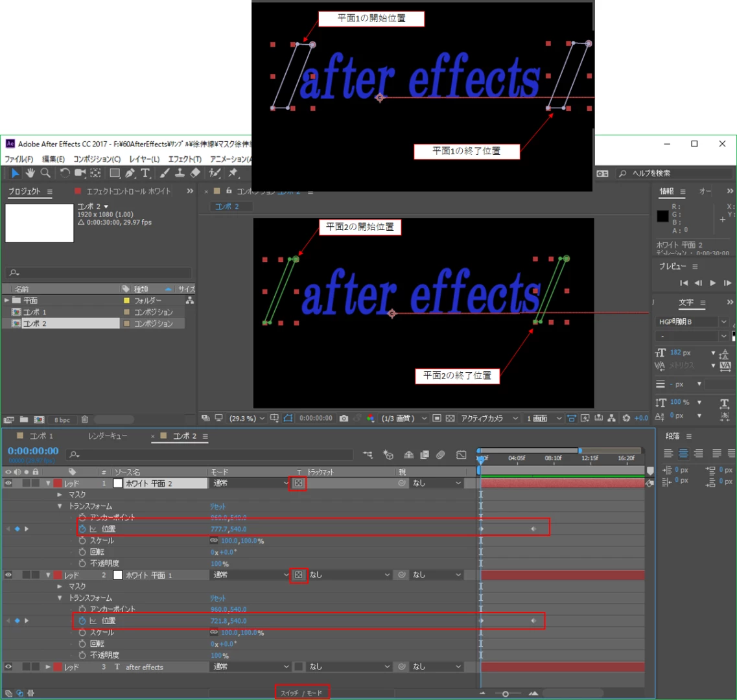Play the preview with play button
737x700 pixels.
pos(713,283)
